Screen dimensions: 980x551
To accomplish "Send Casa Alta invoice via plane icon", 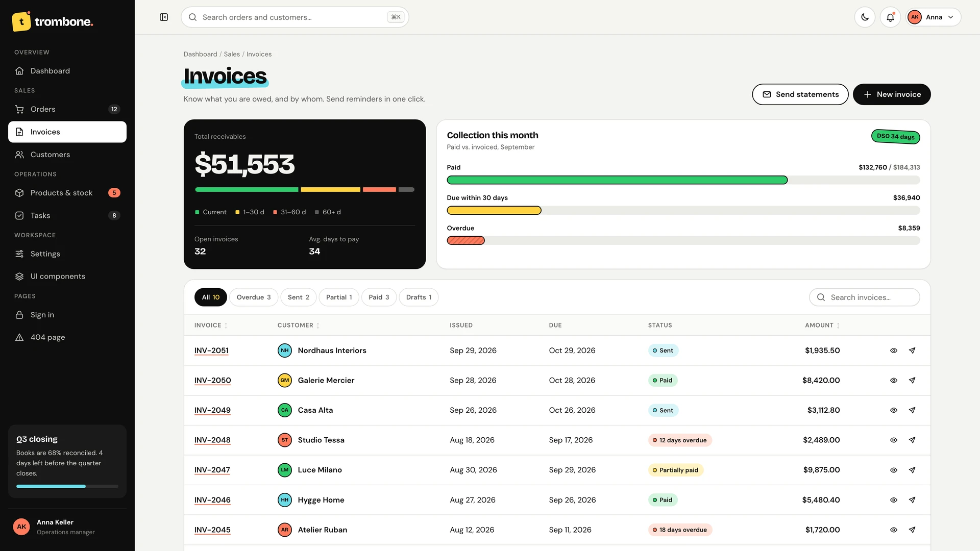I will coord(912,410).
